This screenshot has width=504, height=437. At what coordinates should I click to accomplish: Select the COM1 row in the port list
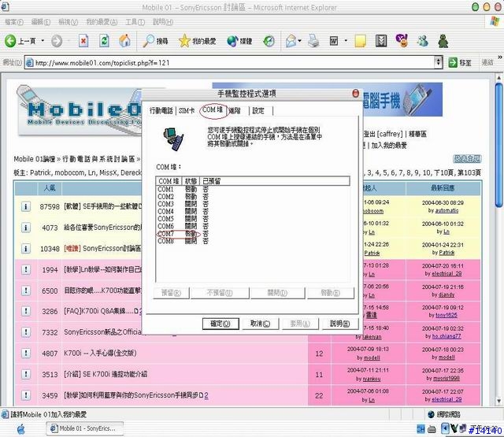tap(183, 189)
